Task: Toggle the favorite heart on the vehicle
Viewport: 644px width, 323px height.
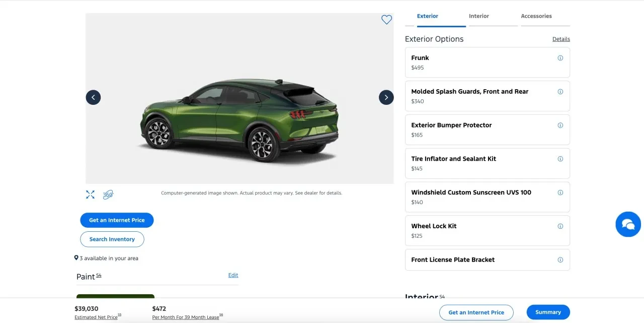Action: [x=386, y=19]
